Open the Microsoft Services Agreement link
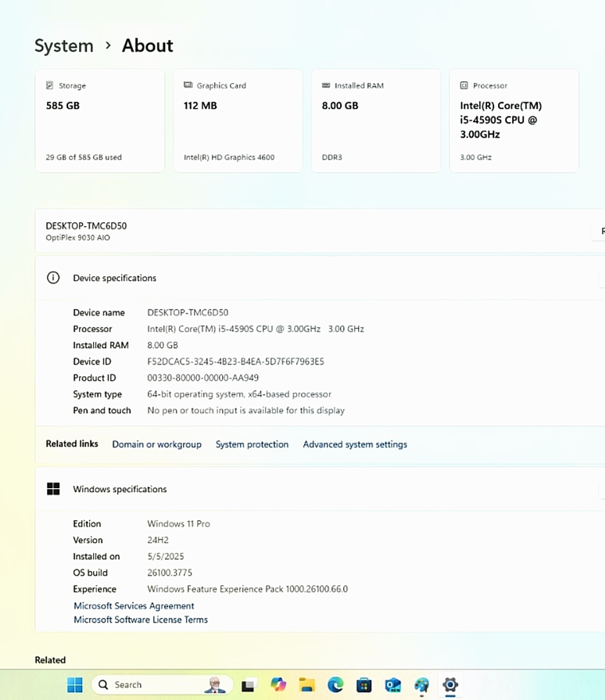 click(x=134, y=605)
